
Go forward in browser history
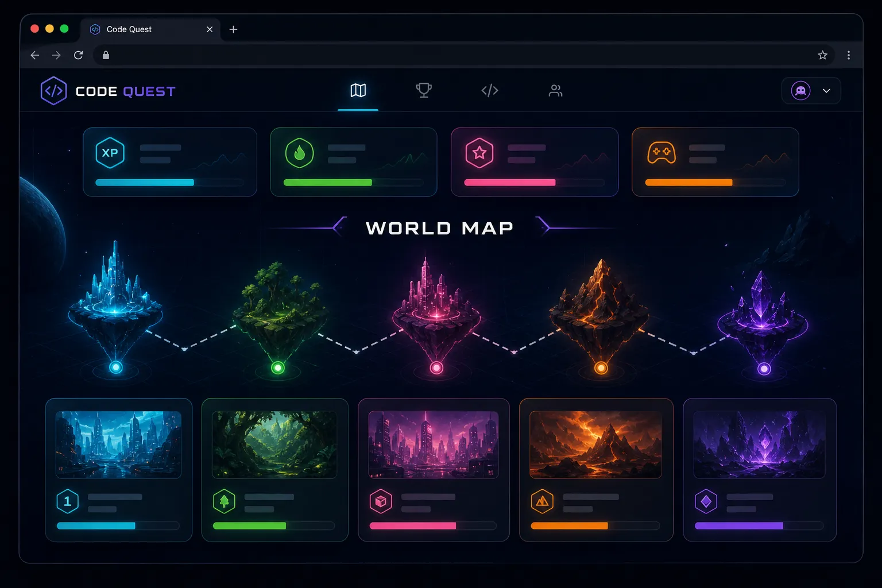pyautogui.click(x=56, y=55)
